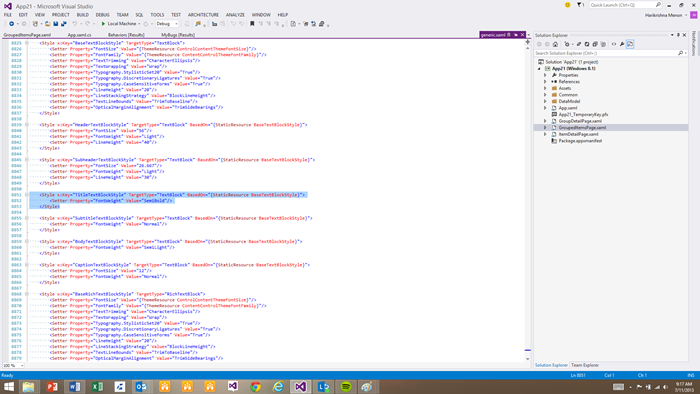Image resolution: width=700 pixels, height=394 pixels.
Task: Switch to the MyBugs [Results] tab
Action: pyautogui.click(x=178, y=35)
